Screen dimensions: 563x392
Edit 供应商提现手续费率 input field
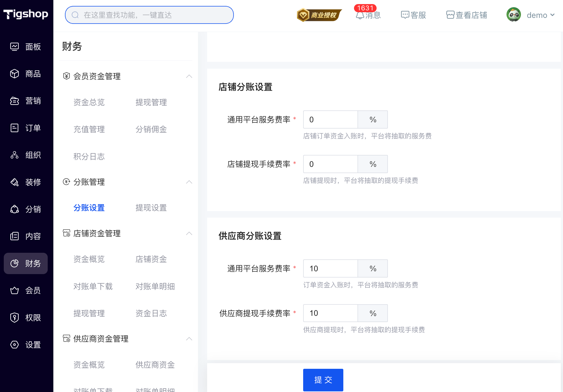coord(330,313)
